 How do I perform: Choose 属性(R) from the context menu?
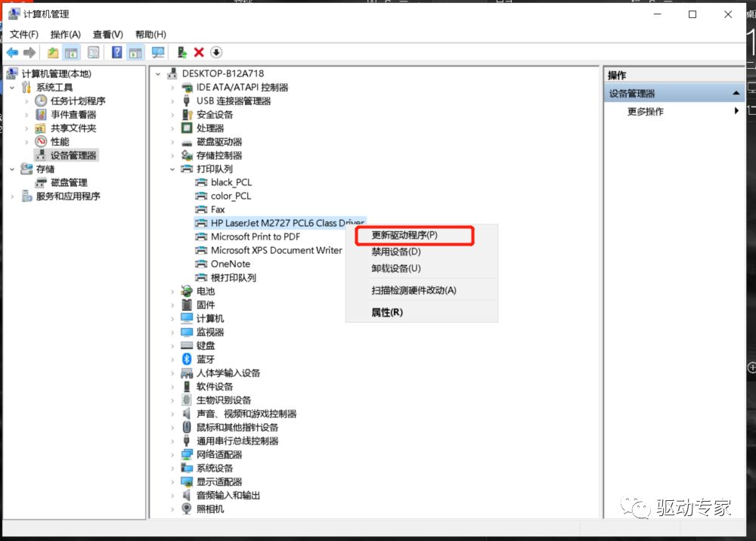pos(387,312)
